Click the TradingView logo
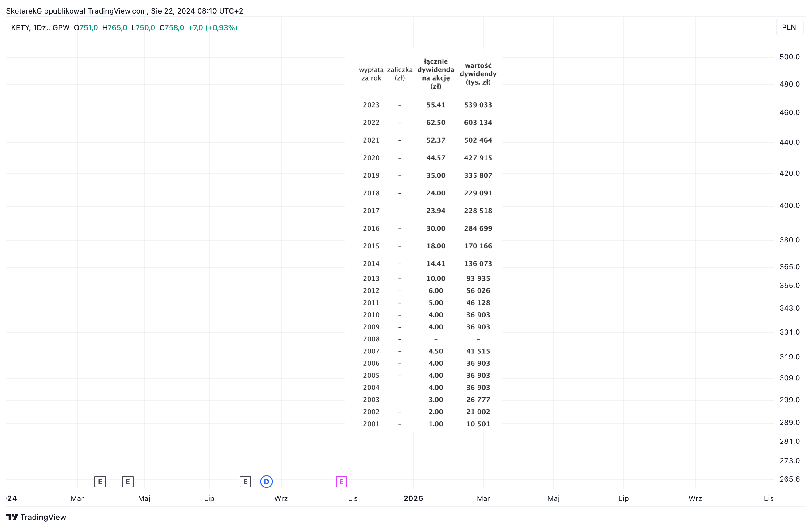Image resolution: width=812 pixels, height=528 pixels. [36, 517]
